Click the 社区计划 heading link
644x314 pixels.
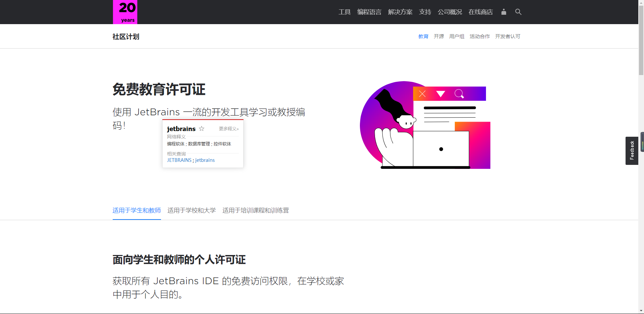(x=126, y=37)
